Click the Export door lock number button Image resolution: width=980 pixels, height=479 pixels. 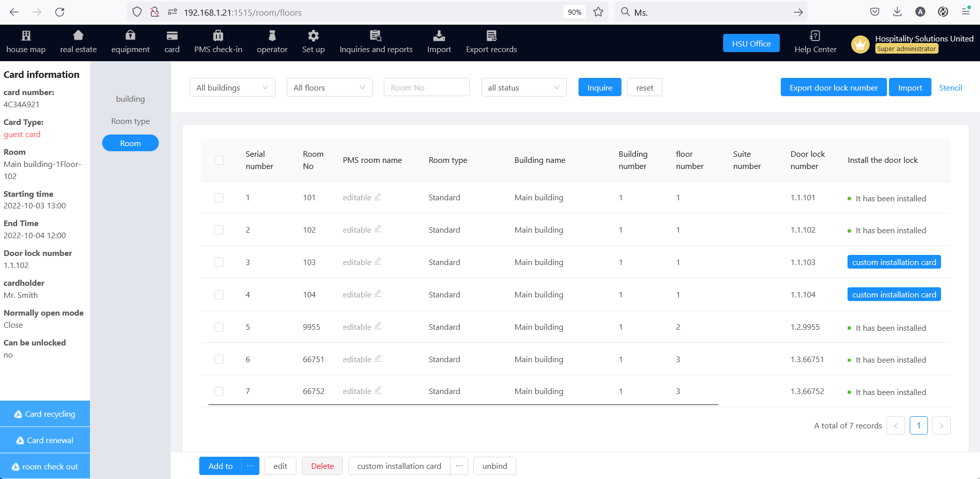coord(833,87)
